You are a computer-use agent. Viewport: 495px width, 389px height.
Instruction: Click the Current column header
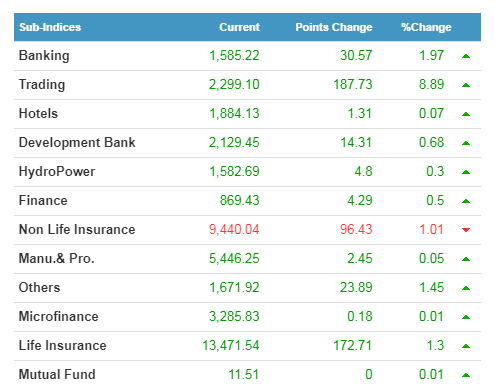[x=239, y=27]
